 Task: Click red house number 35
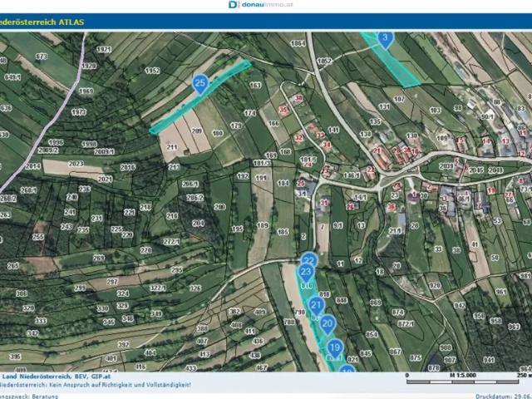(x=283, y=109)
